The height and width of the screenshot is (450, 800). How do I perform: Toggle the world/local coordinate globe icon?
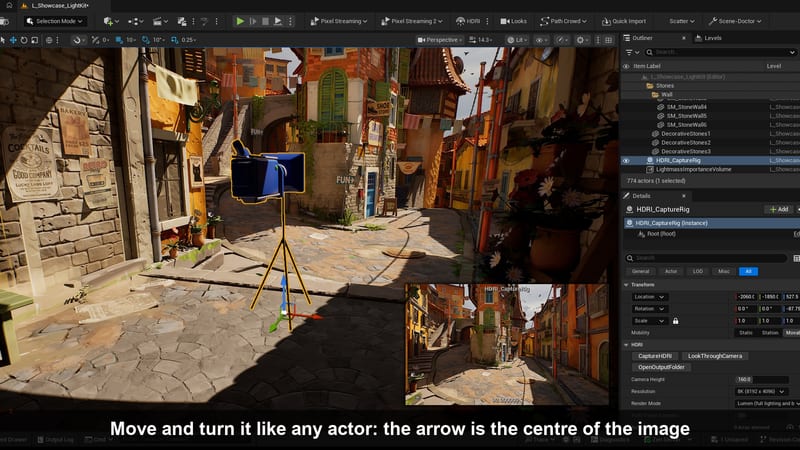(49, 40)
